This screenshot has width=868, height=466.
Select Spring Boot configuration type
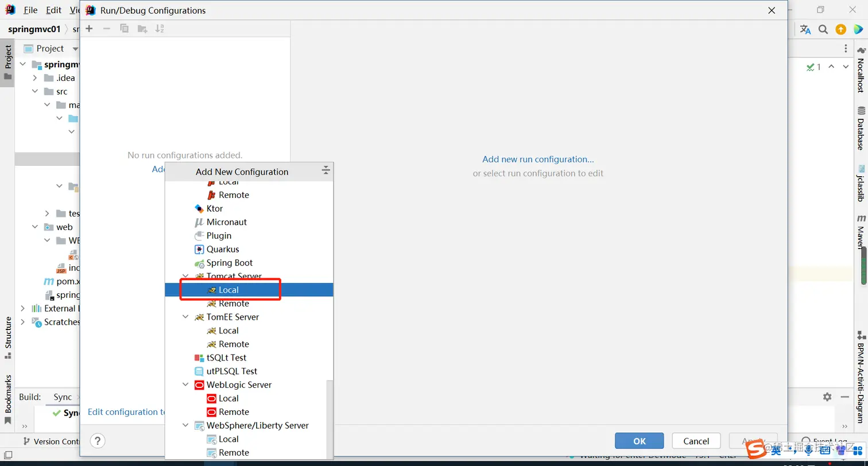249,263
